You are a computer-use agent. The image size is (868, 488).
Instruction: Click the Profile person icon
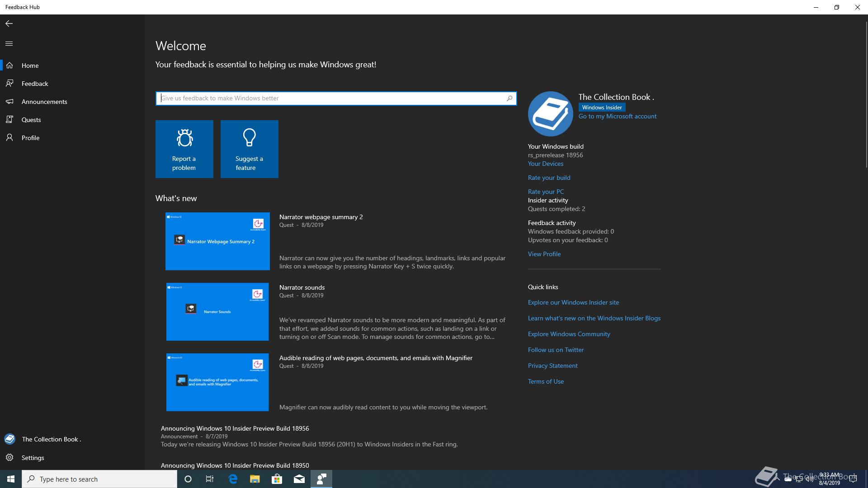click(9, 138)
